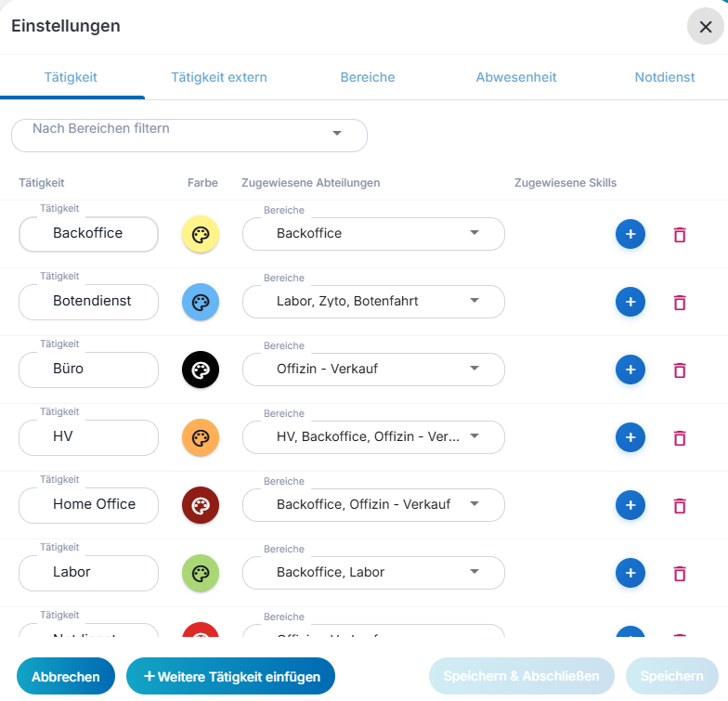Screen dimensions: 728x701
Task: Close the Einstellungen dialog
Action: click(x=705, y=27)
